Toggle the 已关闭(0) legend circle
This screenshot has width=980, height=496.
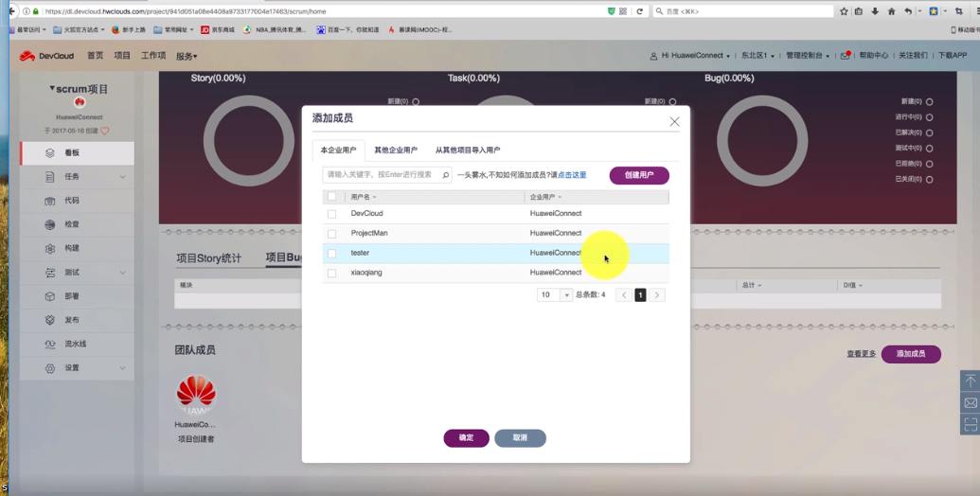930,179
